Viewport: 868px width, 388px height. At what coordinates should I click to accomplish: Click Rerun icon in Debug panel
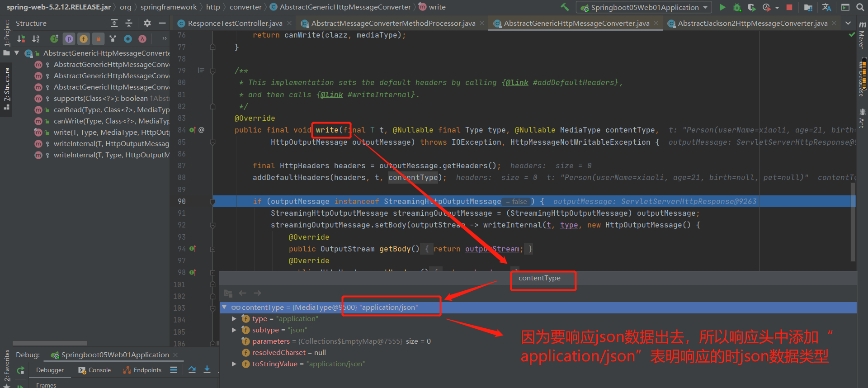(x=20, y=370)
